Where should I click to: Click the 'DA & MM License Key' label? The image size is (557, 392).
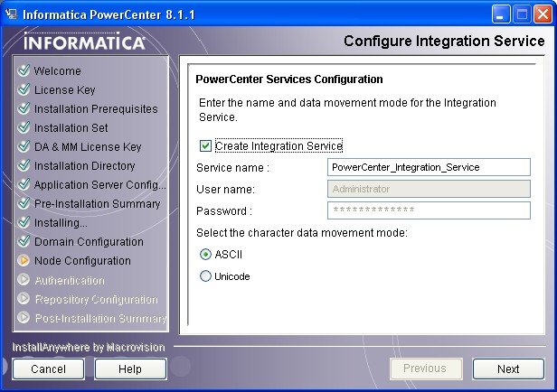88,147
